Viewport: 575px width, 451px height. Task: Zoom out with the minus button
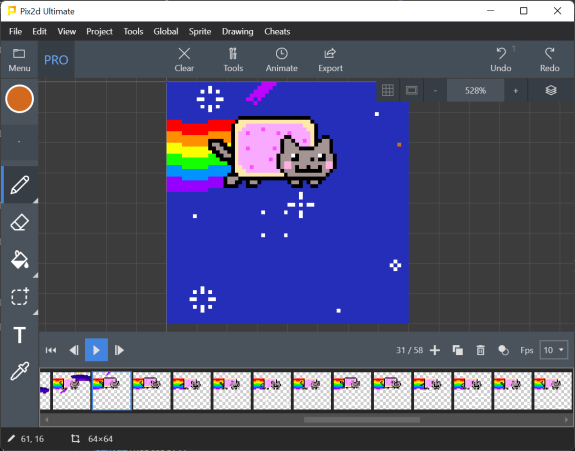coord(435,91)
